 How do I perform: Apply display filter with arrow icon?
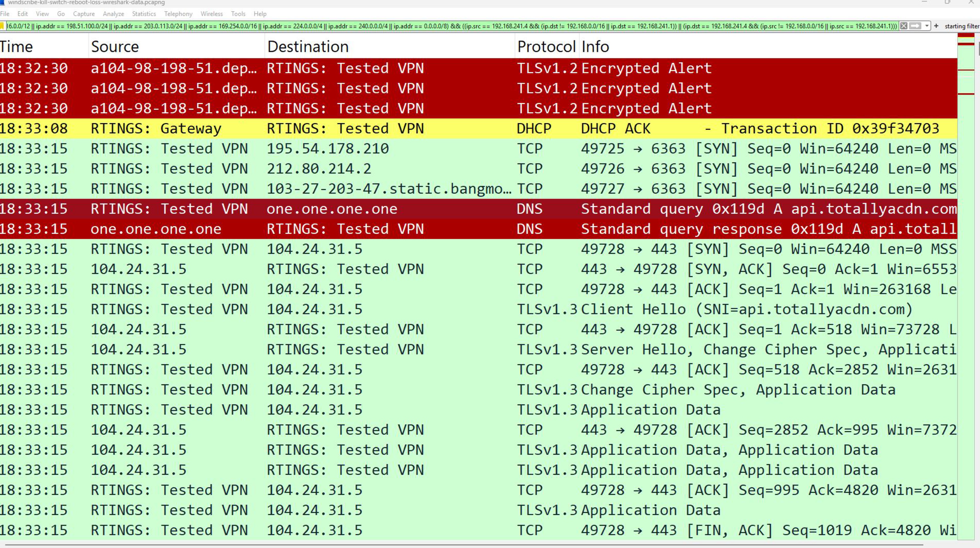[x=915, y=26]
